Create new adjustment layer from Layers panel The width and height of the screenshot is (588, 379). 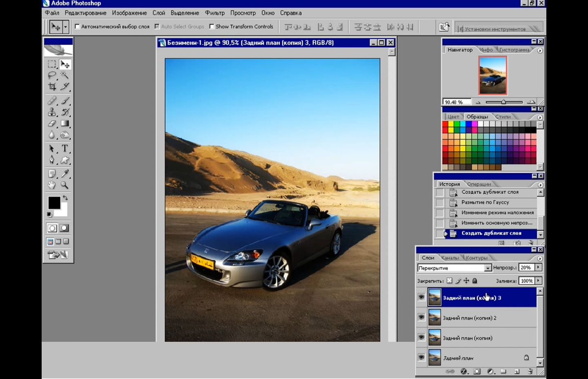point(490,371)
